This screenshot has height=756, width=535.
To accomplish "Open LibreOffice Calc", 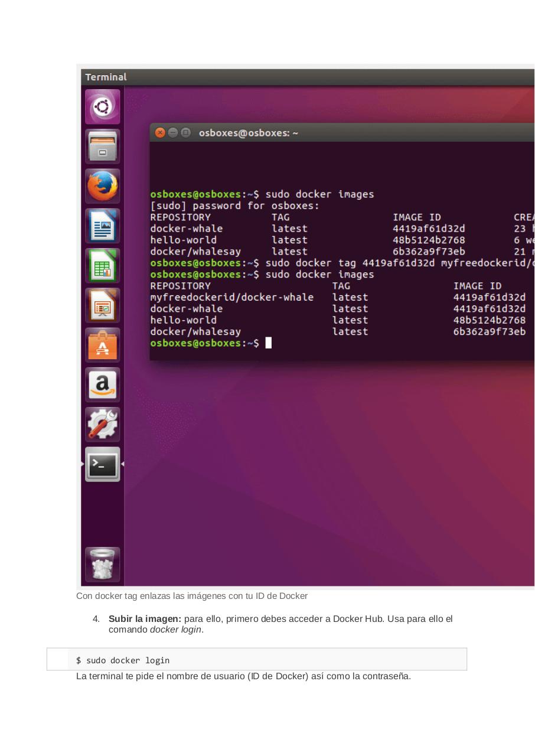I will pos(102,265).
